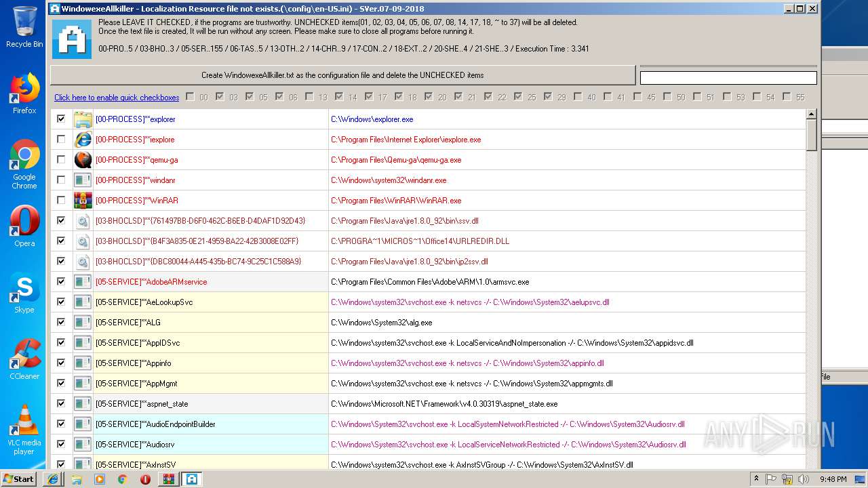Select the path C:\Windows\System32\alg.exe

click(x=382, y=323)
